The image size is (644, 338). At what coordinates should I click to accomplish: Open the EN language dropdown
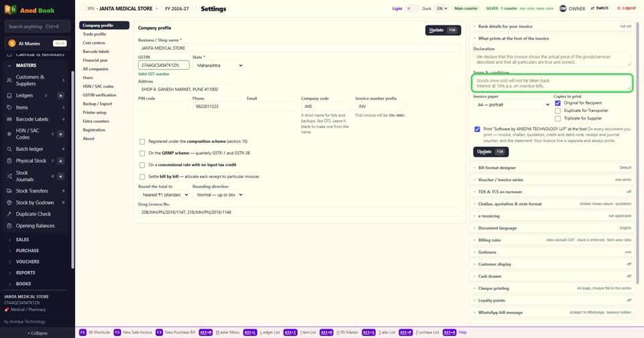coord(441,8)
